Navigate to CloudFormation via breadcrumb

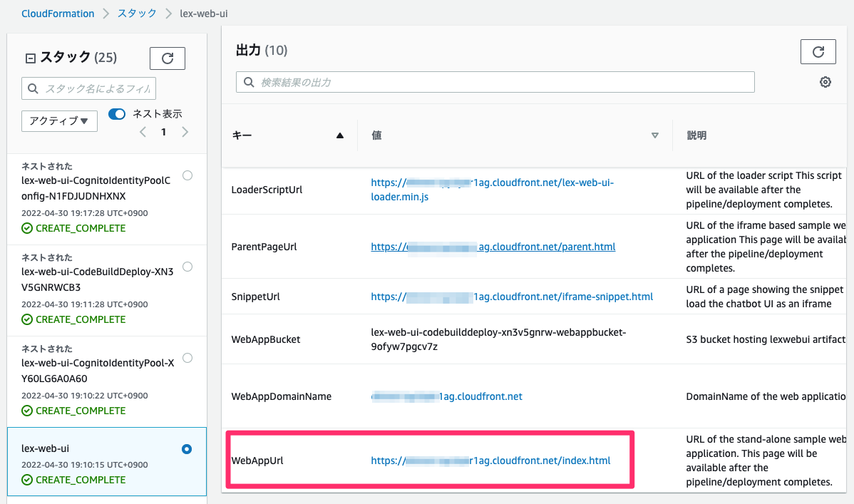[x=58, y=13]
